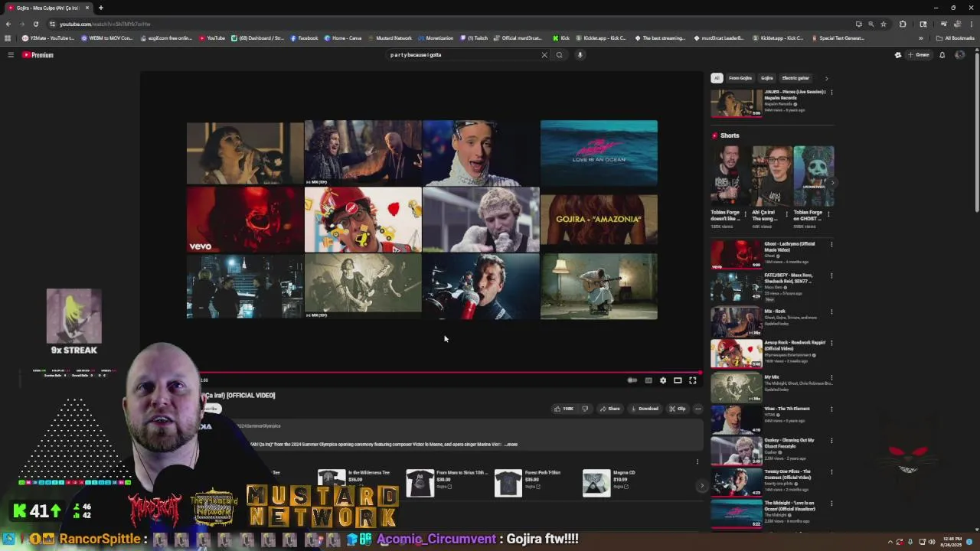Go to YouTube Premium home logo
The width and height of the screenshot is (980, 551).
pyautogui.click(x=38, y=55)
